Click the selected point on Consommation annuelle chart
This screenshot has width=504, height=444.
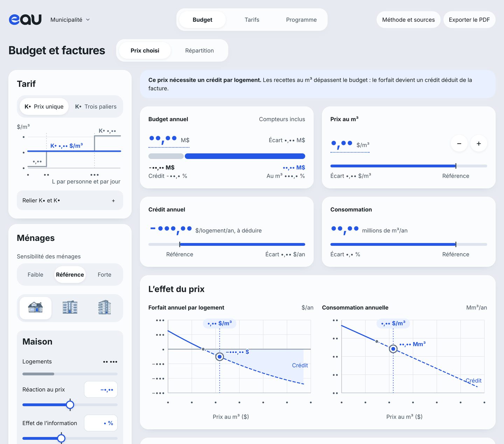tap(393, 349)
